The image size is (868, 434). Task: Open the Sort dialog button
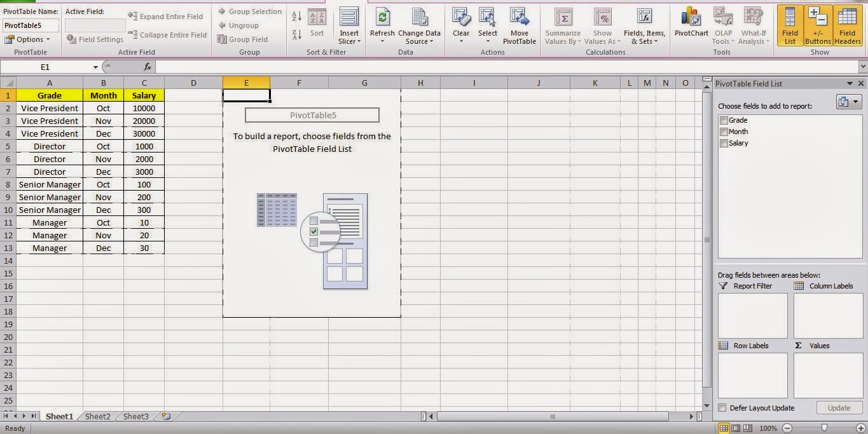[x=317, y=24]
